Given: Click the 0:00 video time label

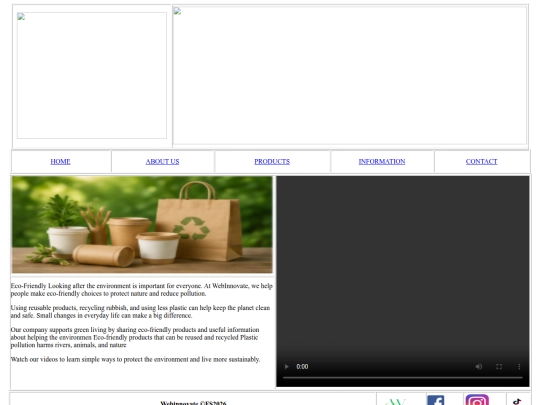Looking at the screenshot, I should 302,366.
